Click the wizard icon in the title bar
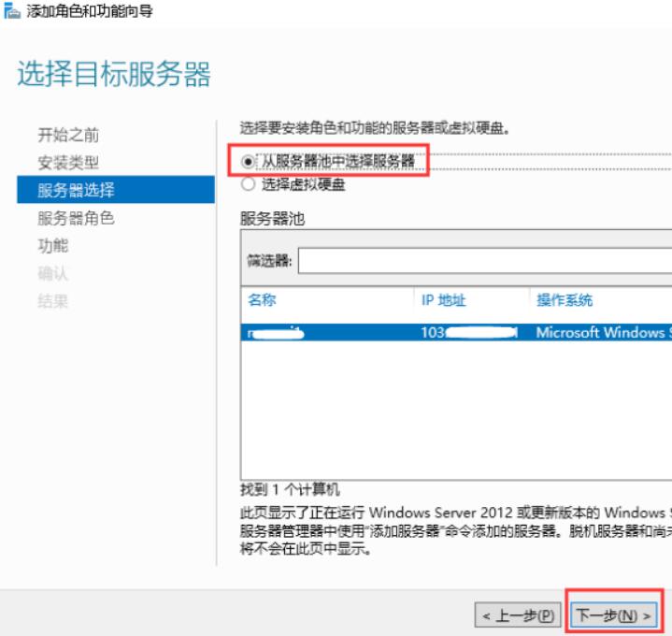This screenshot has height=636, width=672. (x=11, y=10)
